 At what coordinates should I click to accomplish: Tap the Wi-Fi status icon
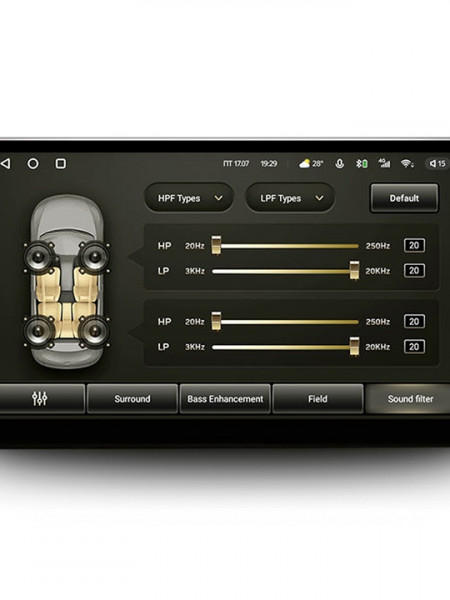click(x=407, y=164)
